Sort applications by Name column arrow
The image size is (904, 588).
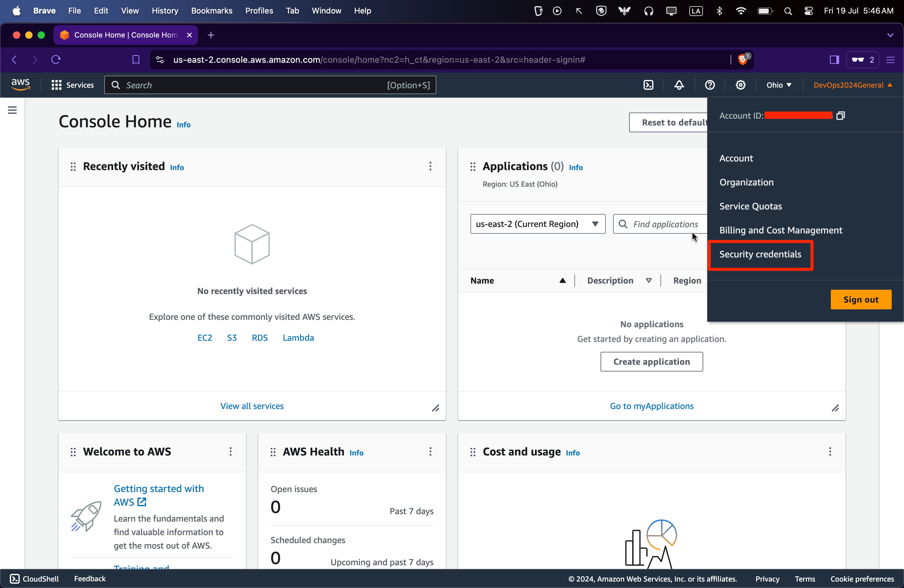562,281
